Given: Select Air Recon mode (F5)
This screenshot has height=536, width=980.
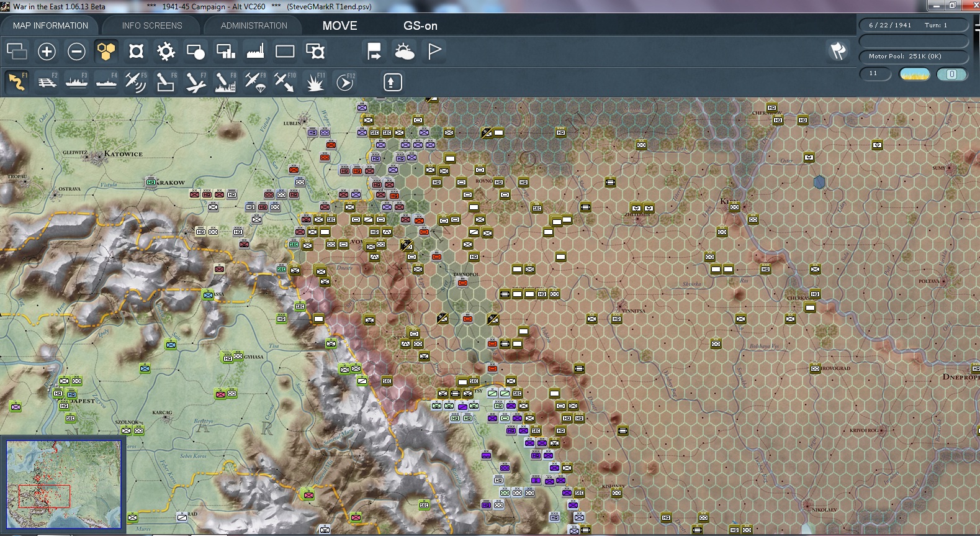Looking at the screenshot, I should pos(136,82).
